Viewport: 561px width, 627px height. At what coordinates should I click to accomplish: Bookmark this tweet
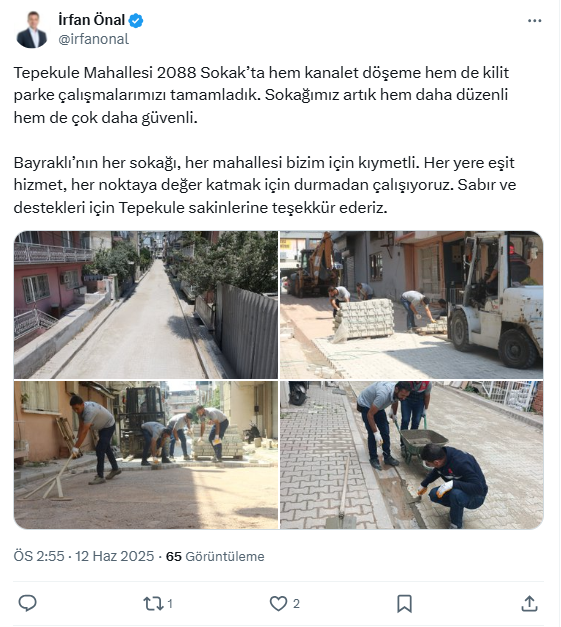point(404,603)
